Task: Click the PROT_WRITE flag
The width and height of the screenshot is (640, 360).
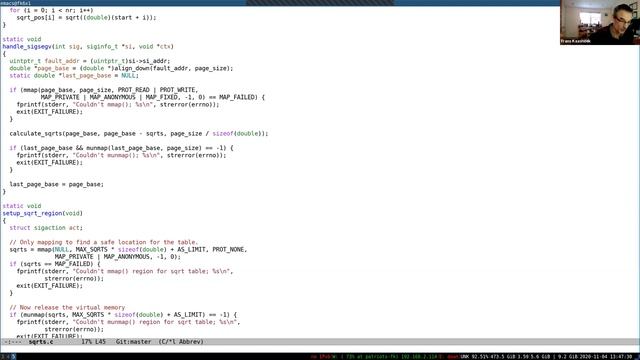Action: click(178, 90)
